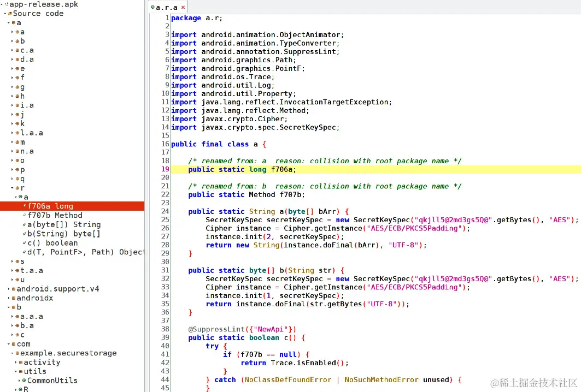
Task: Click the ObjectAnimator import line
Action: click(x=257, y=35)
